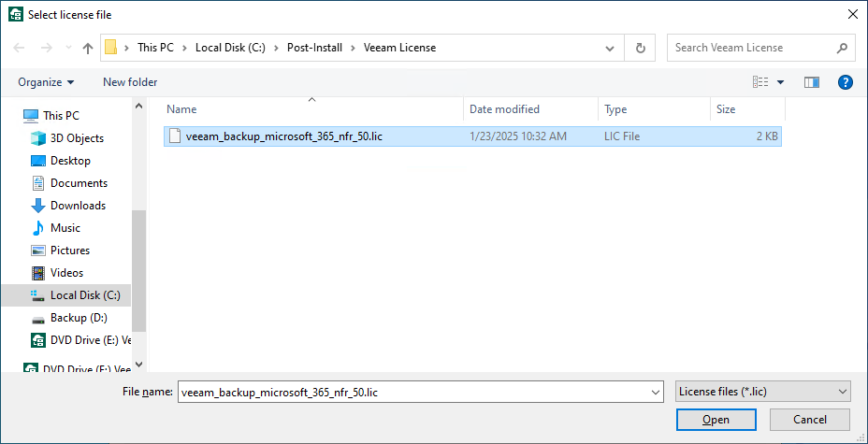Viewport: 868px width, 444px height.
Task: Expand the address bar previous locations dropdown
Action: tap(611, 48)
